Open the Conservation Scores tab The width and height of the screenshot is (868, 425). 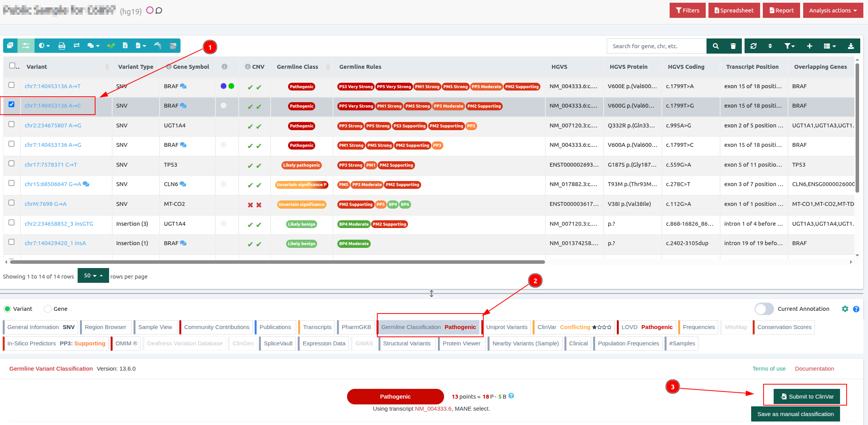784,327
